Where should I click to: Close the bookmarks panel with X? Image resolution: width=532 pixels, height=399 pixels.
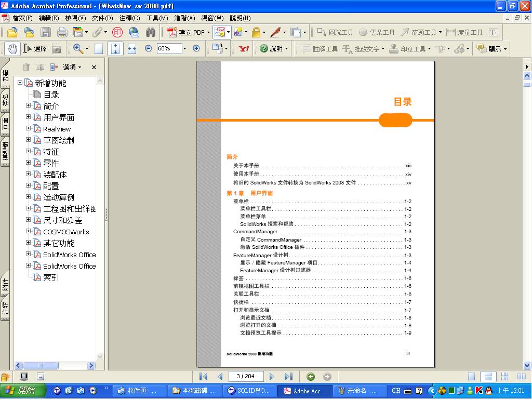click(94, 67)
